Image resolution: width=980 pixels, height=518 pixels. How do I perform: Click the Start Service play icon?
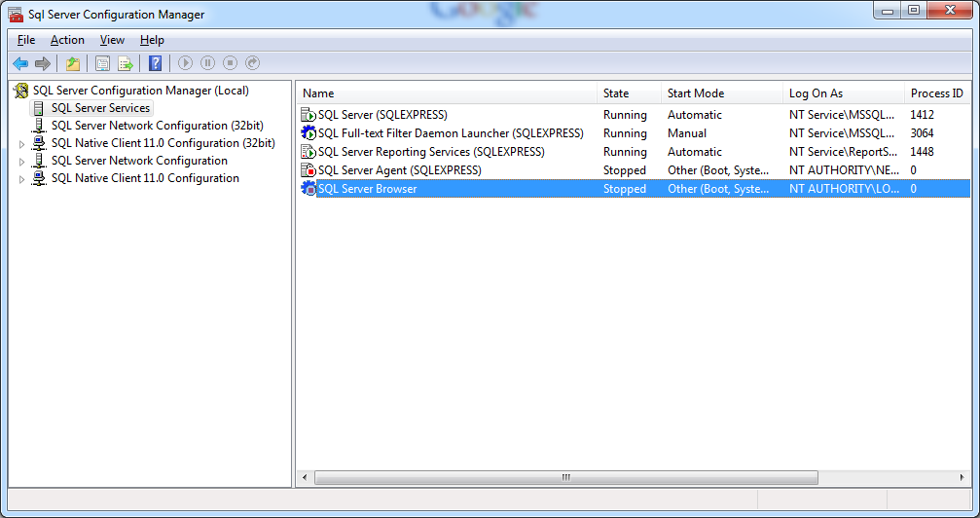185,63
